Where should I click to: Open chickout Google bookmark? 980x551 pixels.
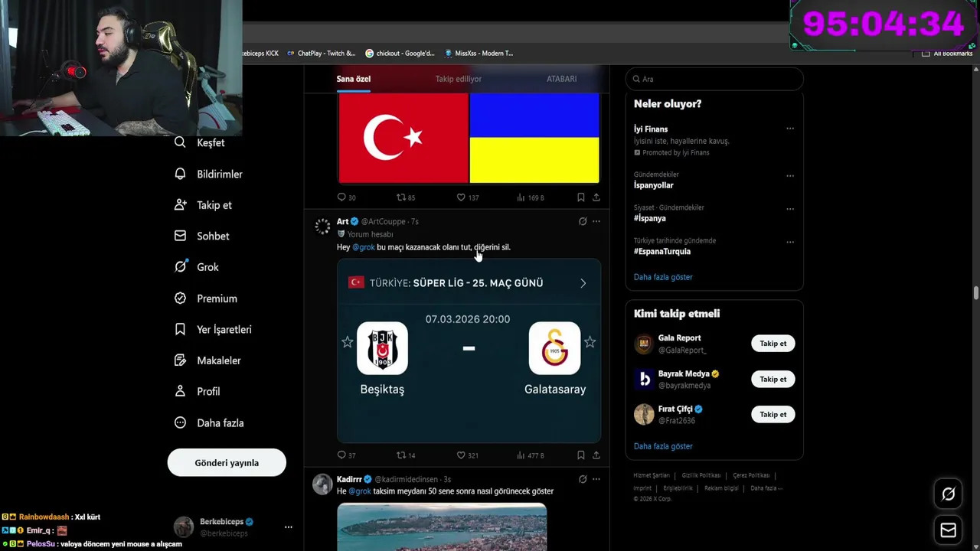pyautogui.click(x=400, y=54)
